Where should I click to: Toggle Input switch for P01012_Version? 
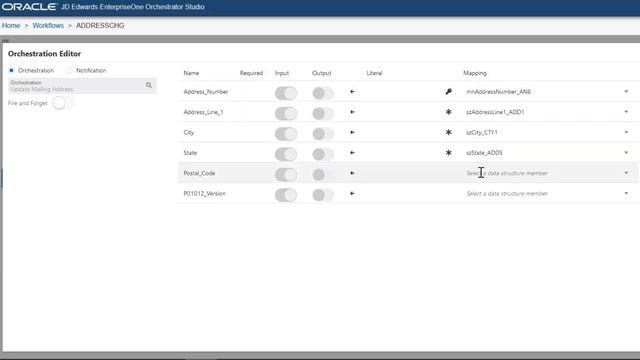pos(286,195)
